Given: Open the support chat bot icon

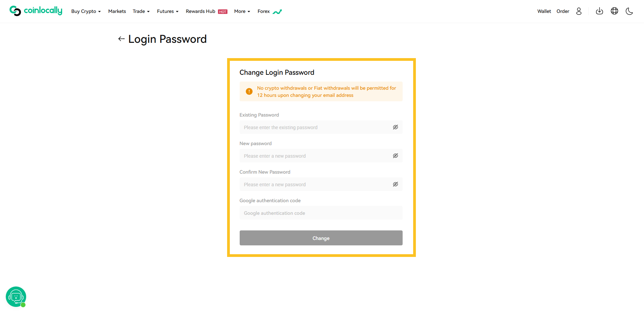Looking at the screenshot, I should pyautogui.click(x=16, y=297).
